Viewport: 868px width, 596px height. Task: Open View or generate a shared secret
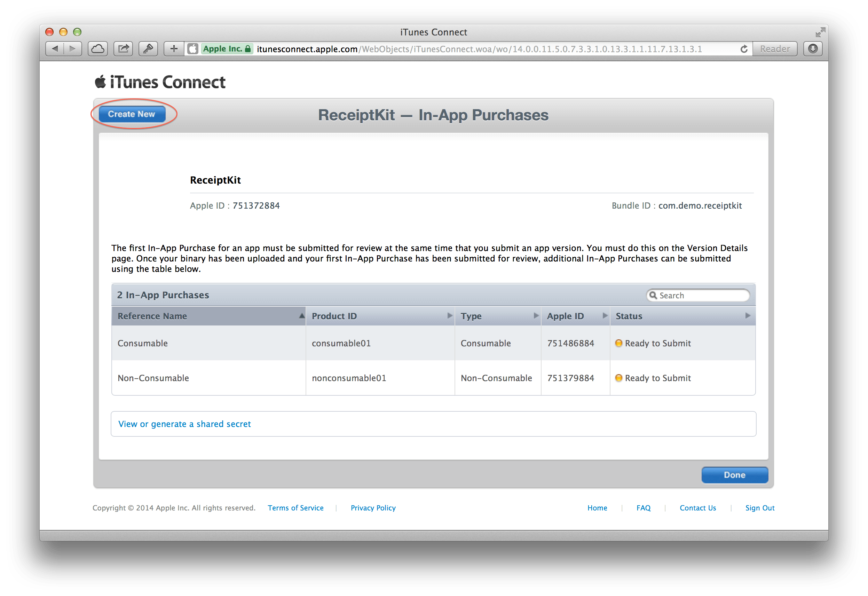click(x=184, y=424)
